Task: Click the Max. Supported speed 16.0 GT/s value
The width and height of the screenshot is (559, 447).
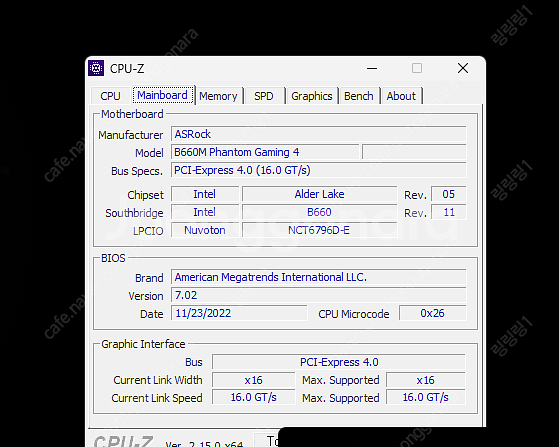Action: (x=426, y=397)
